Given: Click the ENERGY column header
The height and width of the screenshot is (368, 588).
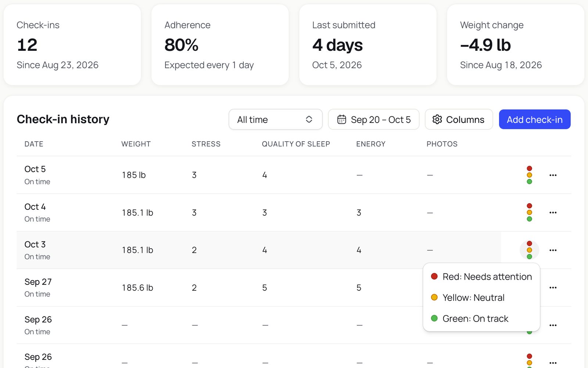Looking at the screenshot, I should click(370, 144).
